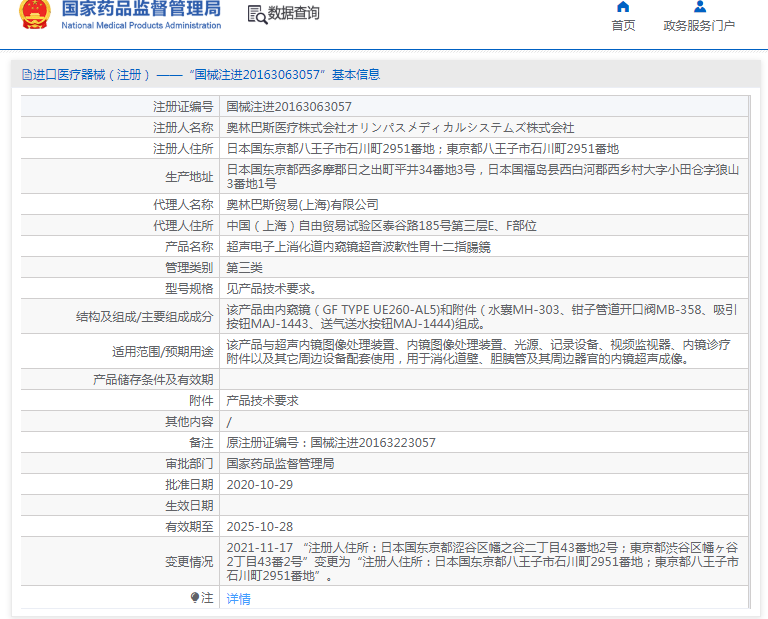Click 适用范围/预期用途 label
The image size is (768, 619).
click(163, 352)
